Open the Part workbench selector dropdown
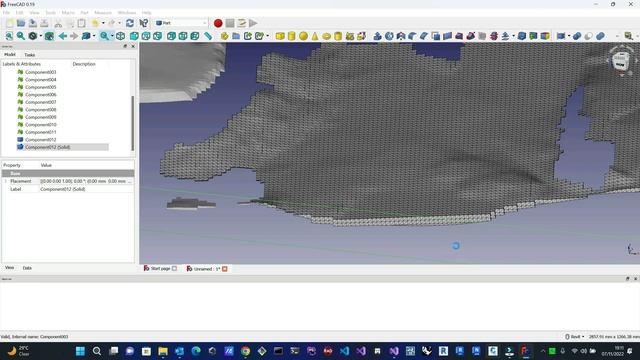The image size is (640, 360). coord(181,23)
